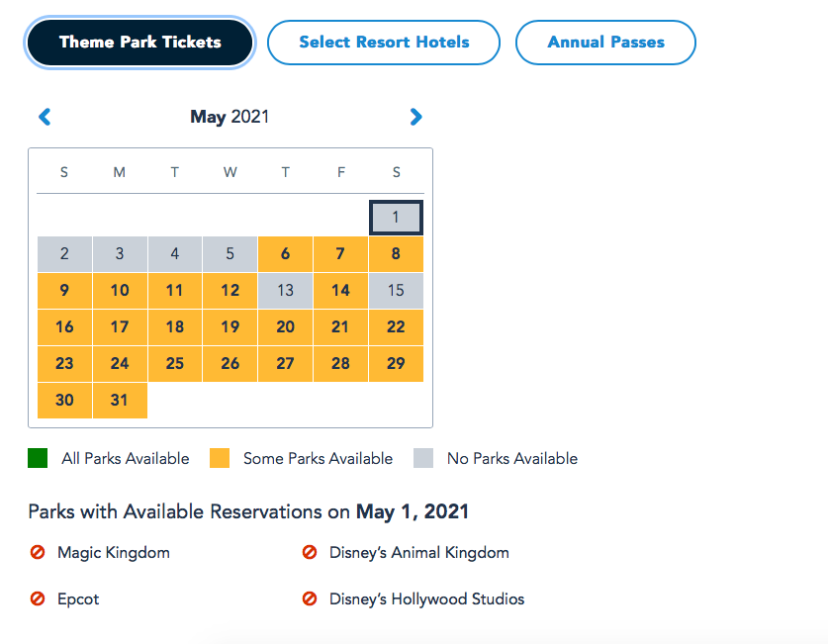Click unavailable icon beside Disney's Animal Kingdom
Screen dimensions: 828x644
click(310, 553)
